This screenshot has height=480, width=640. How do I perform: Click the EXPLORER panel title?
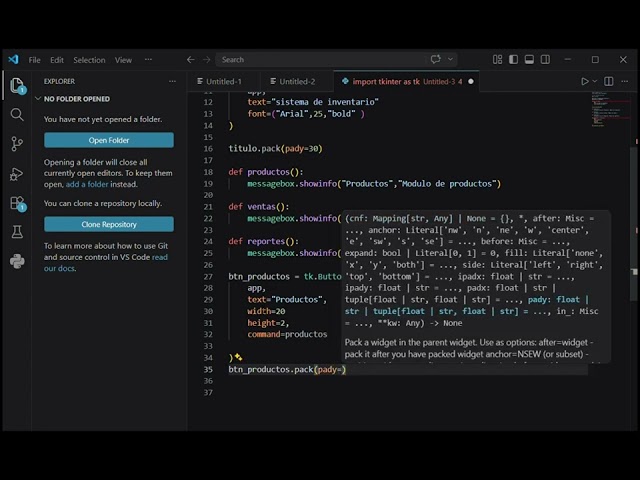59,81
